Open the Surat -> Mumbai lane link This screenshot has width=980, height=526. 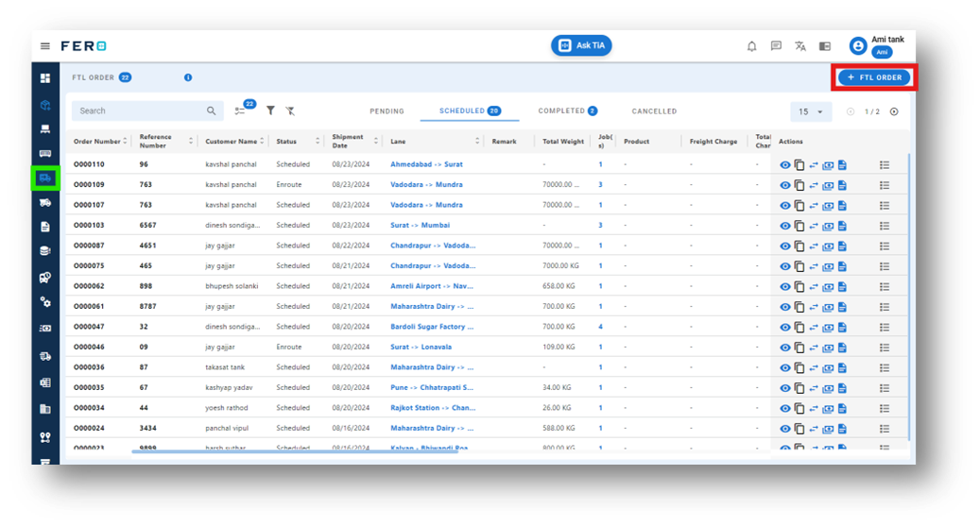coord(420,225)
